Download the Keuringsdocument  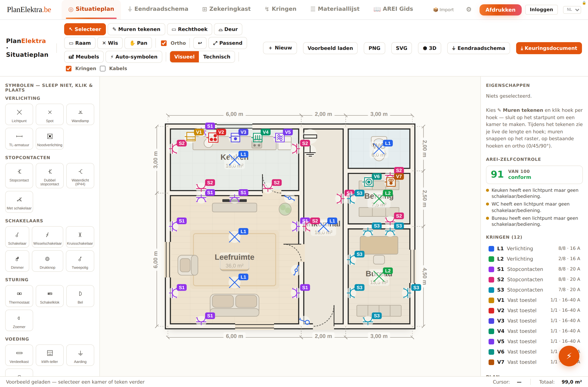click(549, 48)
